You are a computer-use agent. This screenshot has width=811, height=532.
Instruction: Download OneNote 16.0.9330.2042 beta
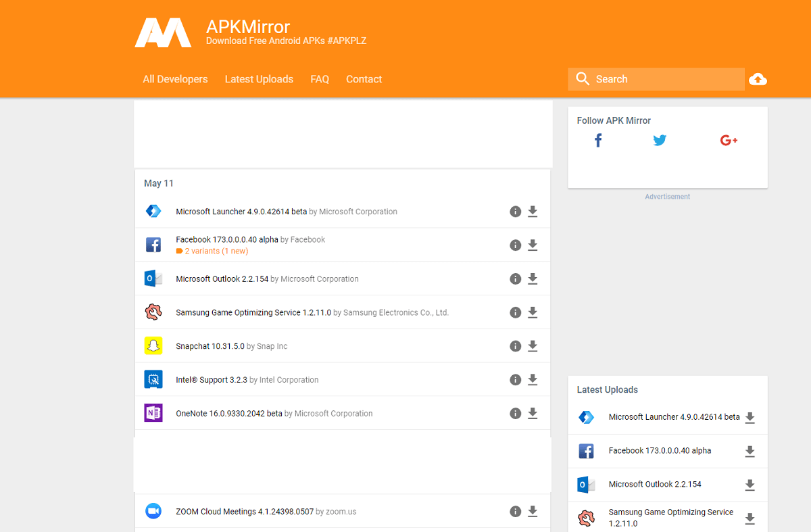coord(533,413)
